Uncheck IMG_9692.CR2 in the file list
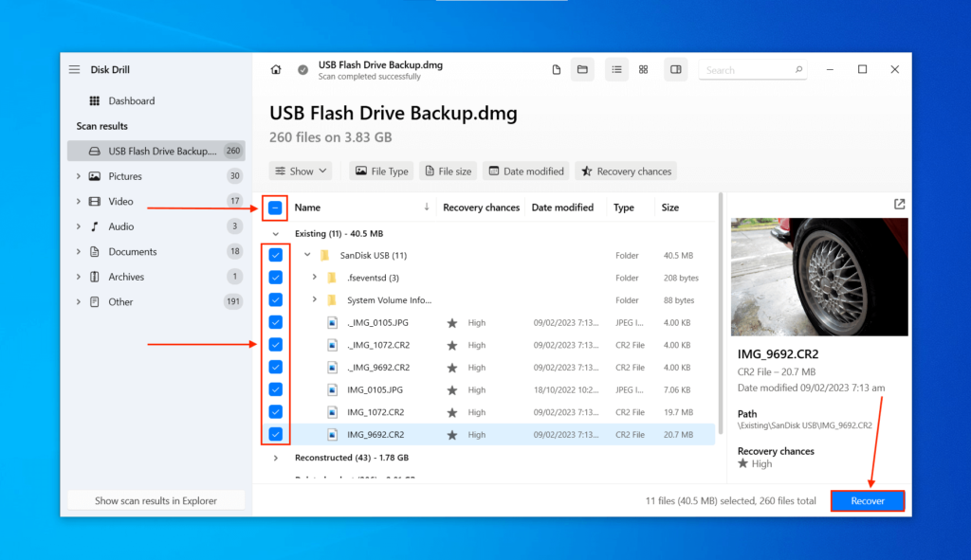Image resolution: width=971 pixels, height=560 pixels. (x=275, y=434)
